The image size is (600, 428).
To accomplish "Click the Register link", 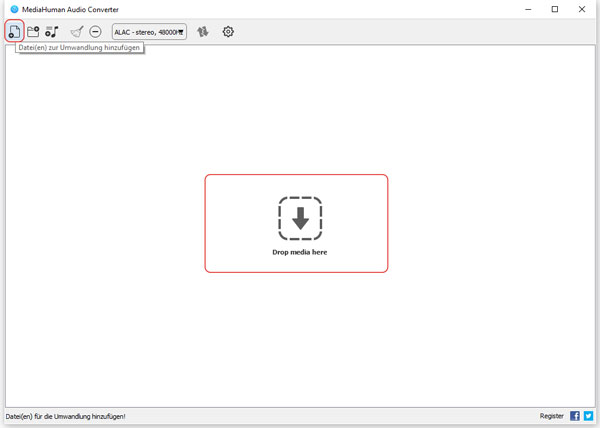I will [x=551, y=416].
